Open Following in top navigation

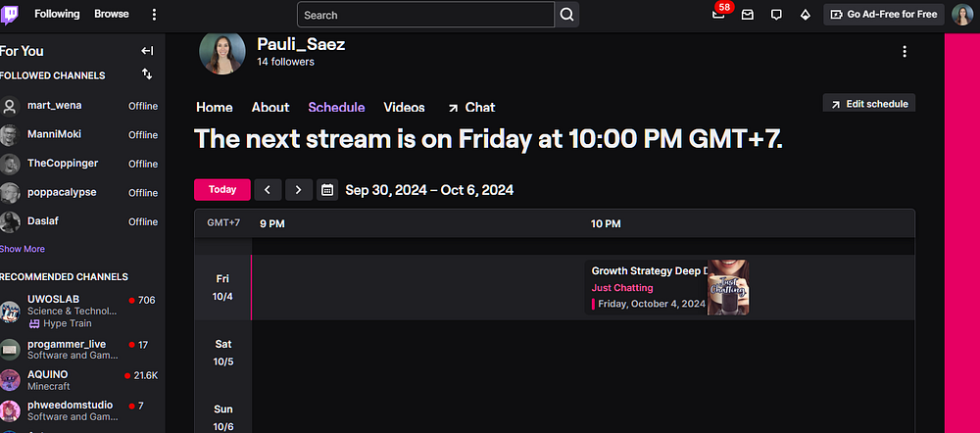(57, 14)
